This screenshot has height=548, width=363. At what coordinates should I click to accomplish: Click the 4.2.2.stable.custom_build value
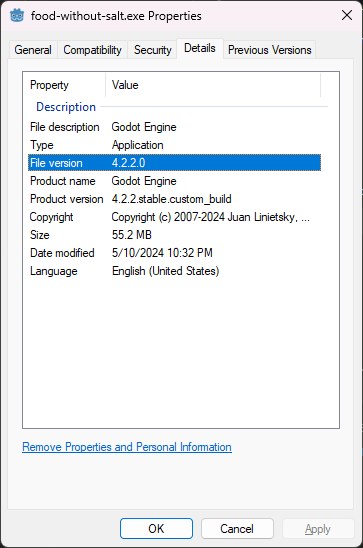172,199
